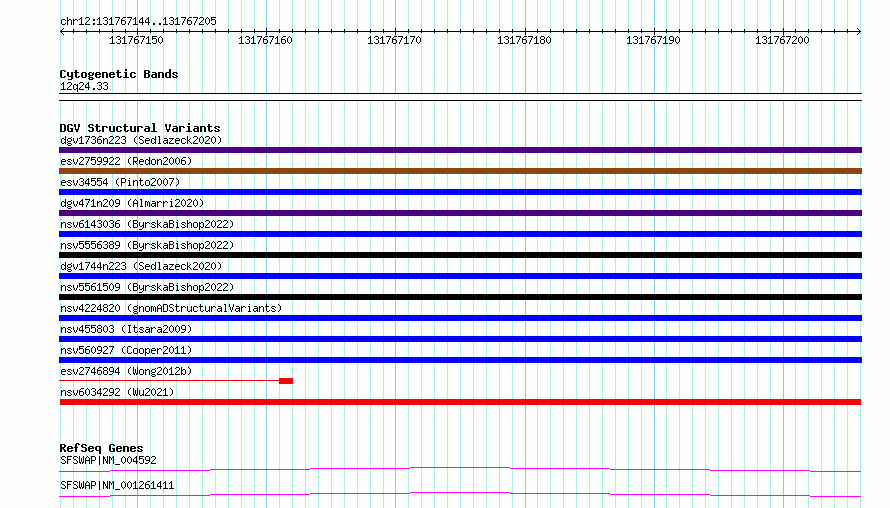The width and height of the screenshot is (890, 508).
Task: Click variant label dgv1736n223 (Sedlazeck2020)
Action: (141, 140)
